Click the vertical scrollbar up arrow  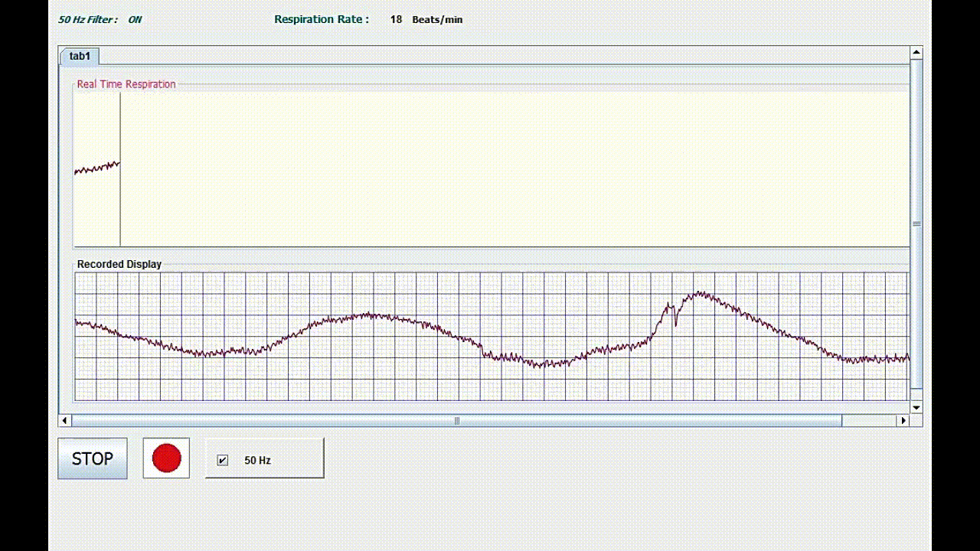click(916, 52)
